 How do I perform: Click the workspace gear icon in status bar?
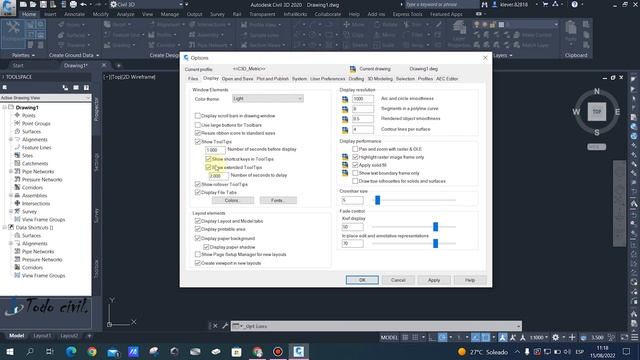(x=556, y=338)
